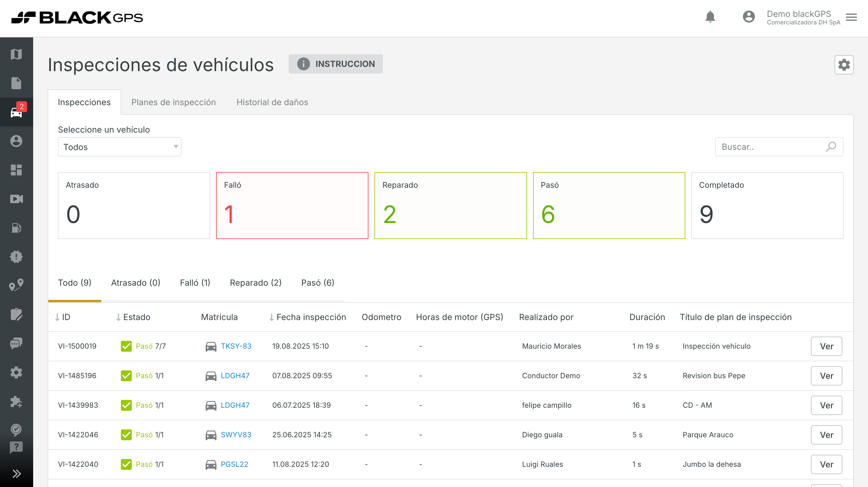
Task: Open the alert badge icon in sidebar
Action: click(16, 257)
